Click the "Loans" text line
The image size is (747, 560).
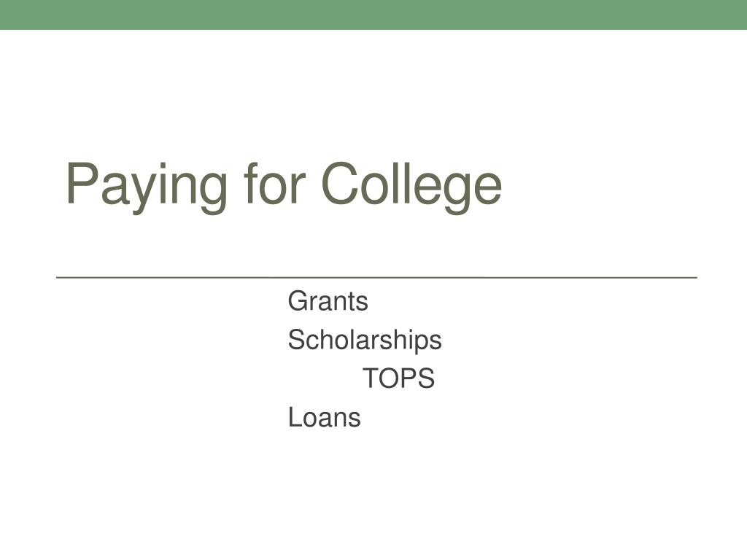(x=324, y=418)
